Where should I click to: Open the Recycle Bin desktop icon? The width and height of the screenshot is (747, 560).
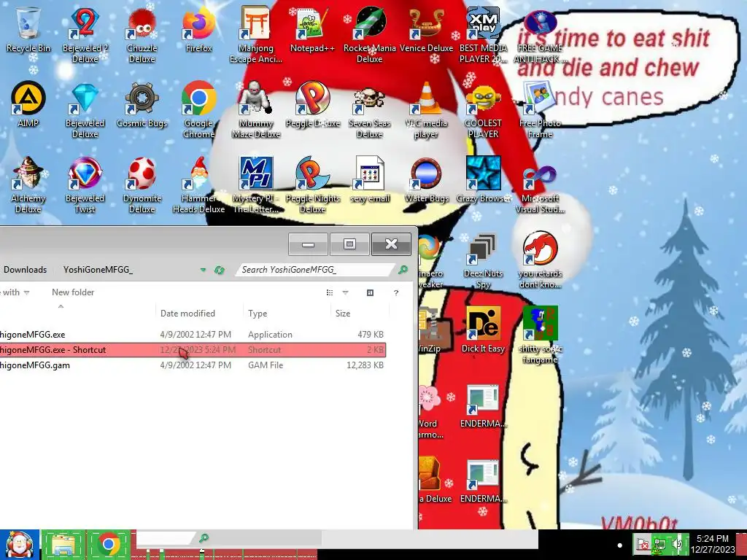pos(28,29)
